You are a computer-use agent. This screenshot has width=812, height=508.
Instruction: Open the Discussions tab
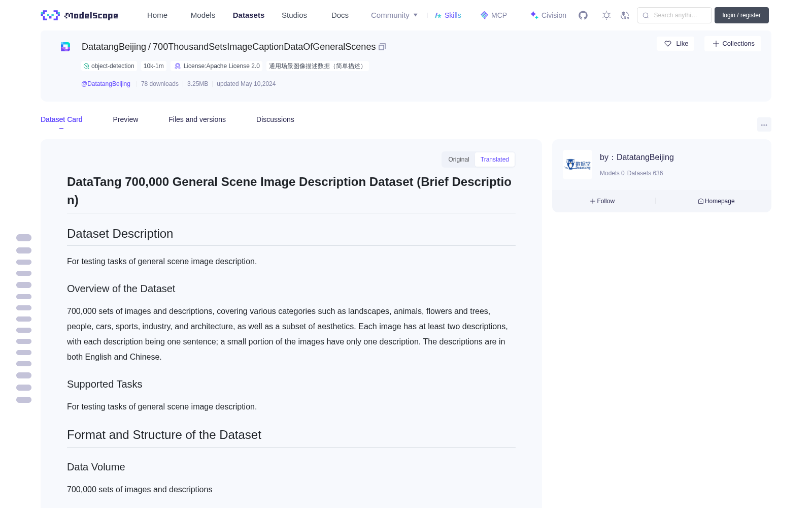point(275,119)
